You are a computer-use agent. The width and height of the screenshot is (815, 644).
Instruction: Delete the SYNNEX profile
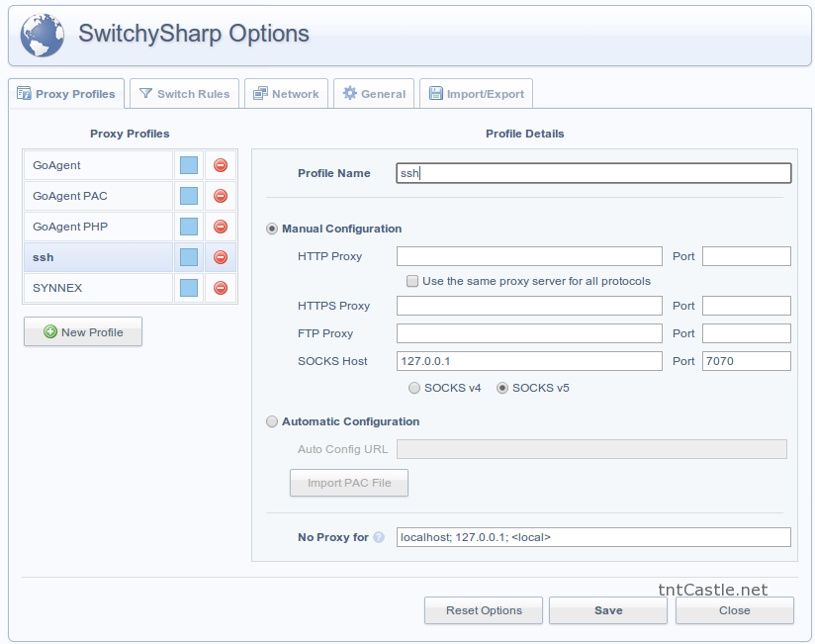(x=219, y=287)
